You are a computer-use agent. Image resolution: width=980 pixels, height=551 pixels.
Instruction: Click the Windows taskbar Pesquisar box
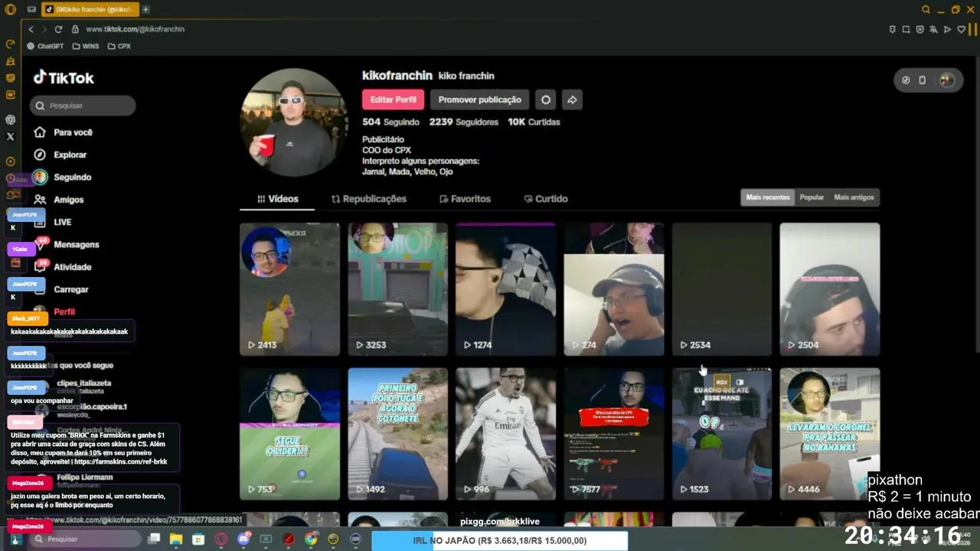(x=86, y=539)
